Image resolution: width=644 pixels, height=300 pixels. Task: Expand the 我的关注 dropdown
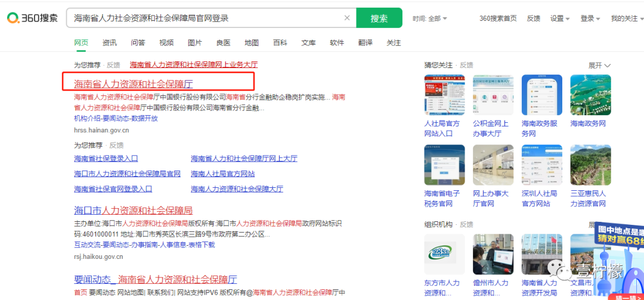click(x=627, y=18)
